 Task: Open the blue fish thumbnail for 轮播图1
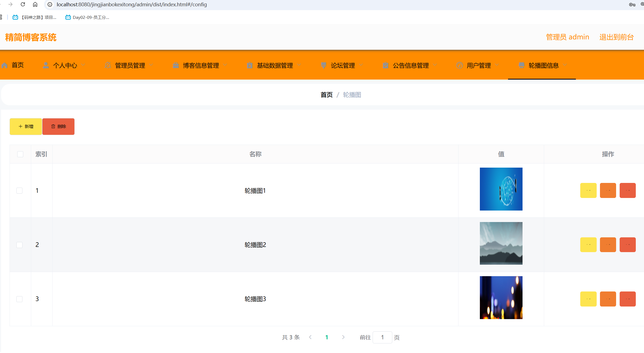(x=501, y=189)
